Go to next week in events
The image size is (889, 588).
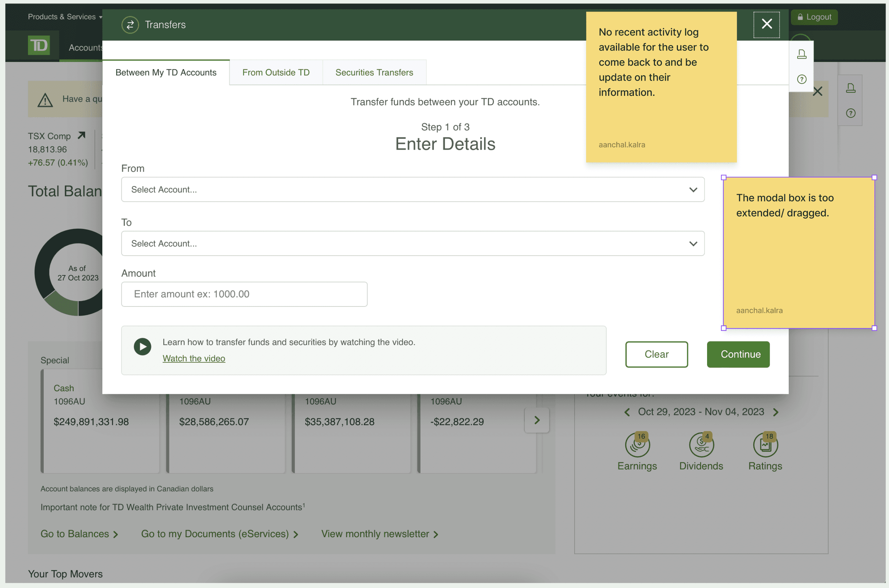[x=776, y=412]
